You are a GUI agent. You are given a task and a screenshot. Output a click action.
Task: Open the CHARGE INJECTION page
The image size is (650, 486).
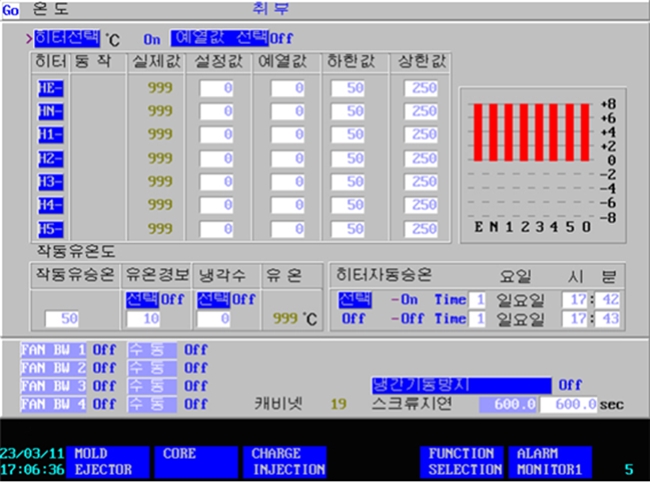click(289, 461)
